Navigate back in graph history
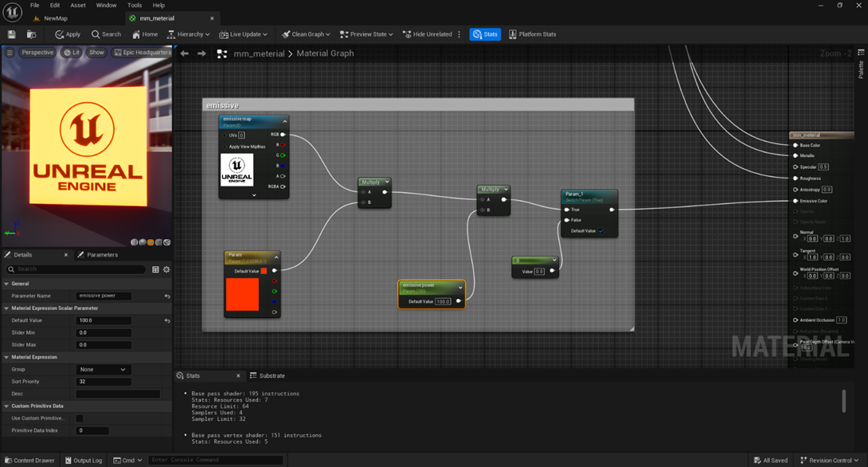 [x=185, y=53]
